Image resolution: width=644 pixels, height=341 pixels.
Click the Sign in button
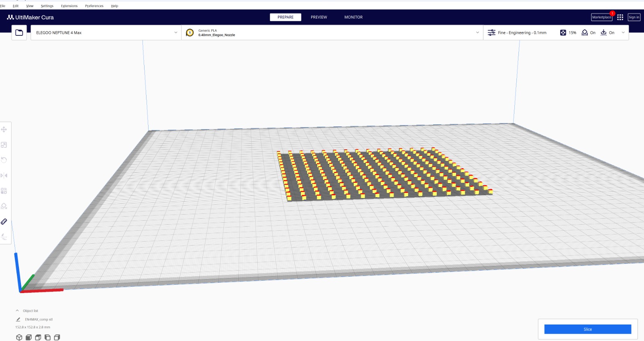click(634, 17)
